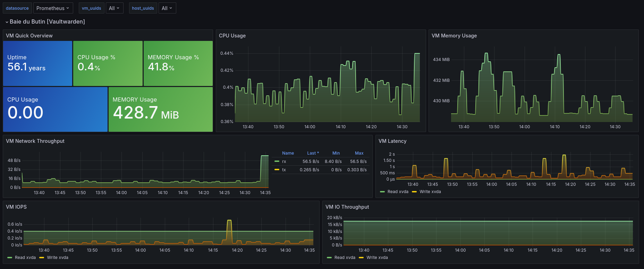Click Write xvda color icon in VM Latency legend
This screenshot has height=269, width=644.
click(414, 192)
